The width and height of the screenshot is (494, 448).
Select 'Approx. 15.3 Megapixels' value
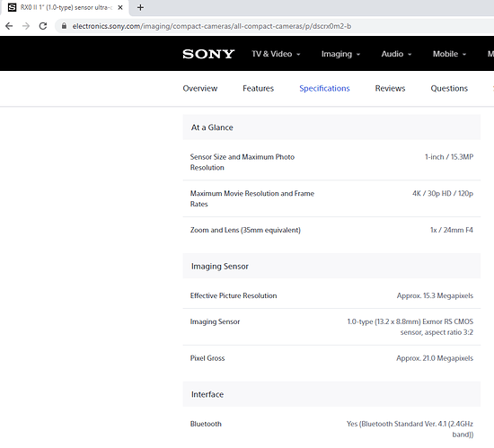(x=435, y=295)
